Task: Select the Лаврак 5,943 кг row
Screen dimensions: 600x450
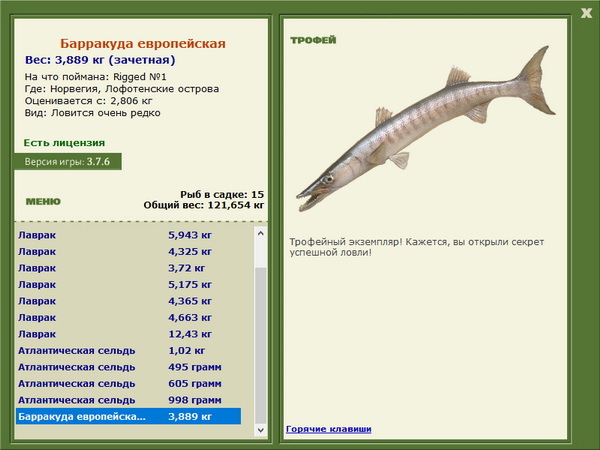Action: coord(128,235)
